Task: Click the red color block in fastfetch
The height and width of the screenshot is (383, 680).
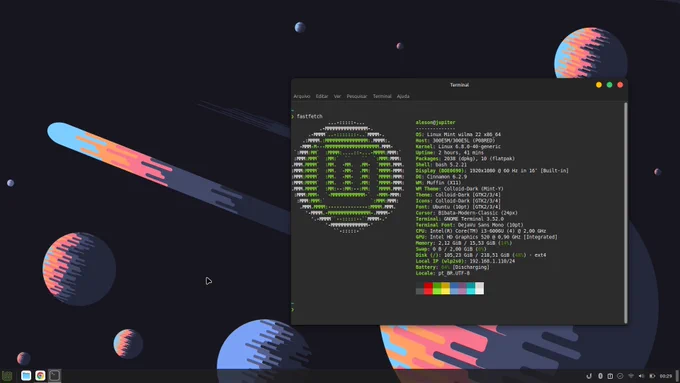Action: click(428, 288)
